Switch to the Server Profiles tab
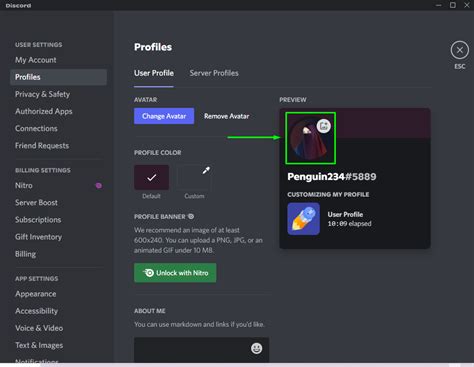Viewport: 474px width, 367px height. (214, 73)
